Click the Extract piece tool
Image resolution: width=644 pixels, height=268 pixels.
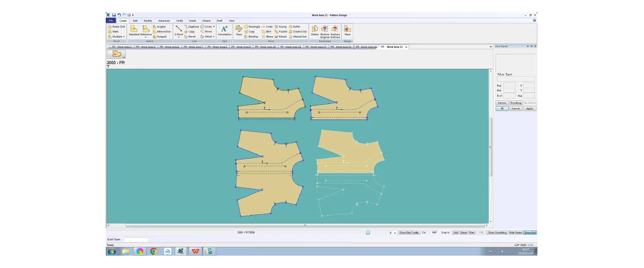click(281, 37)
